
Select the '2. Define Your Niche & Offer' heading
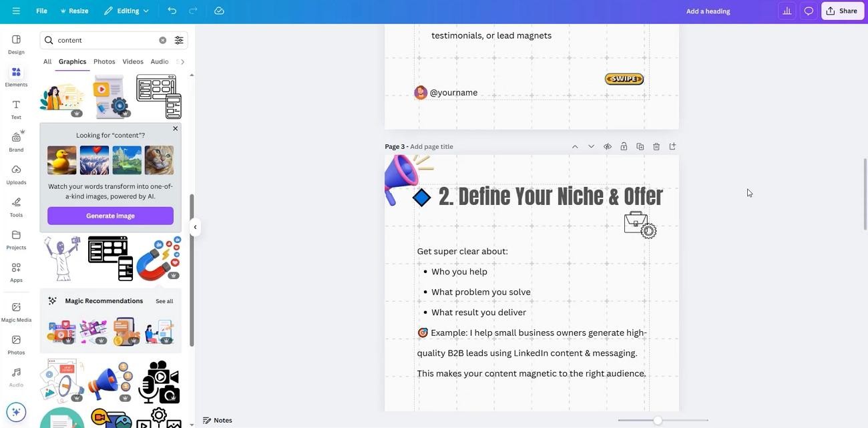click(x=550, y=197)
